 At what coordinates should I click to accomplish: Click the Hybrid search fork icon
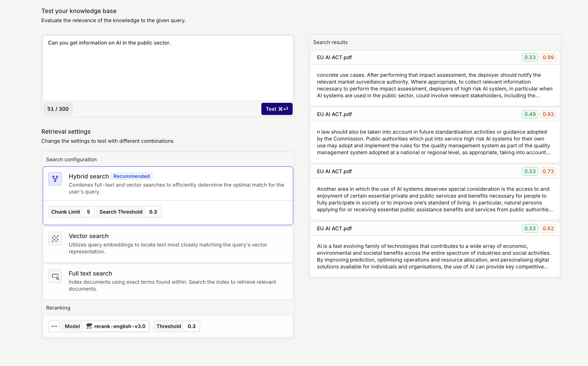tap(55, 179)
